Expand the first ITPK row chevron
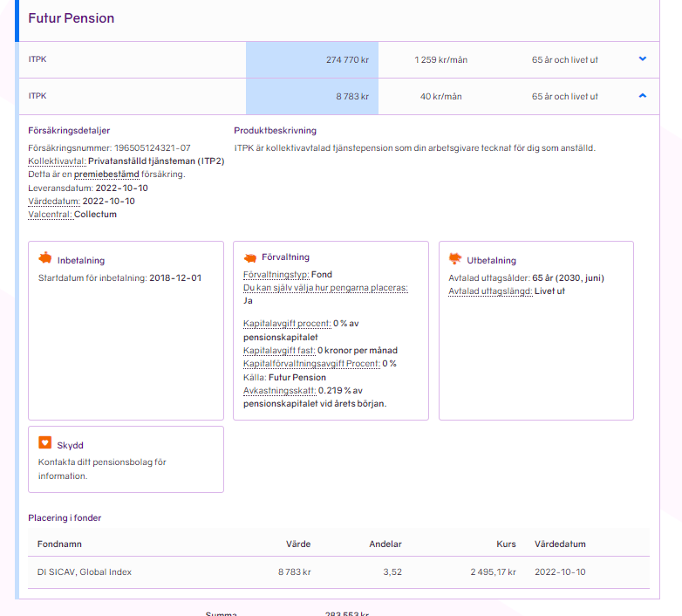Image resolution: width=682 pixels, height=616 pixels. coord(643,59)
